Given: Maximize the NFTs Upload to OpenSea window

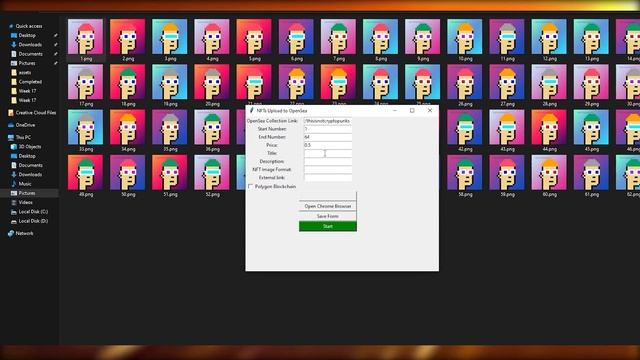Looking at the screenshot, I should point(412,110).
